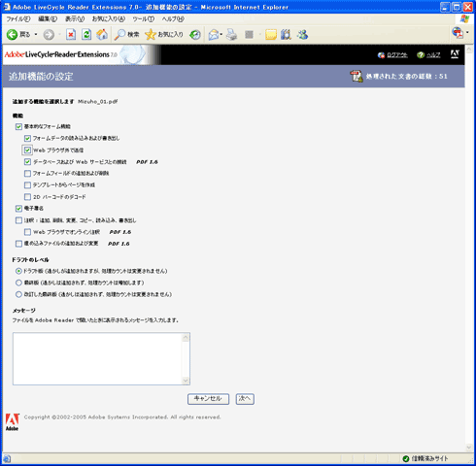The width and height of the screenshot is (476, 466).
Task: Click the Cancel button
Action: tap(208, 399)
